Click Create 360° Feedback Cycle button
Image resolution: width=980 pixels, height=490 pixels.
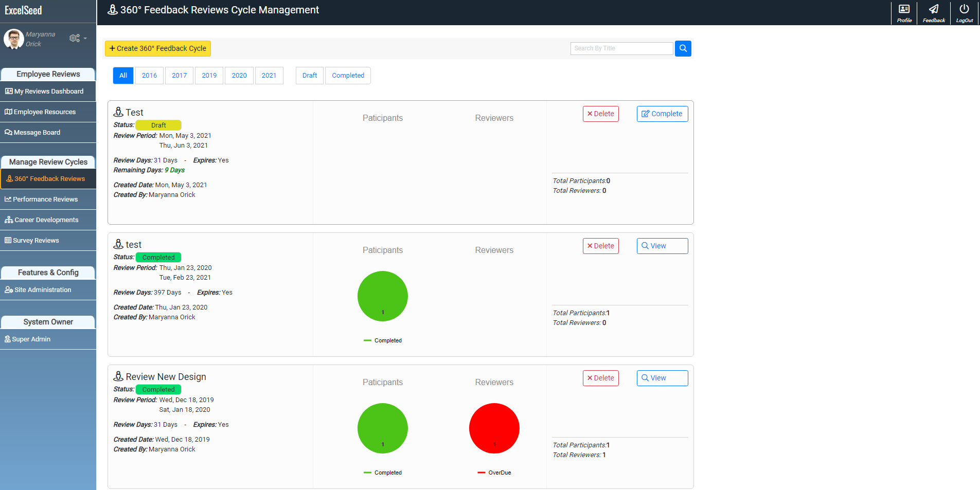(x=157, y=48)
